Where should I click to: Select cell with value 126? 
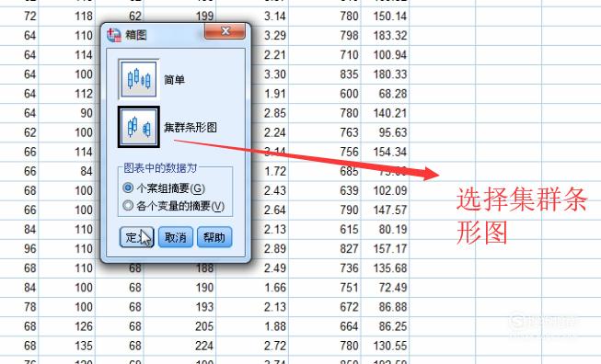click(66, 326)
